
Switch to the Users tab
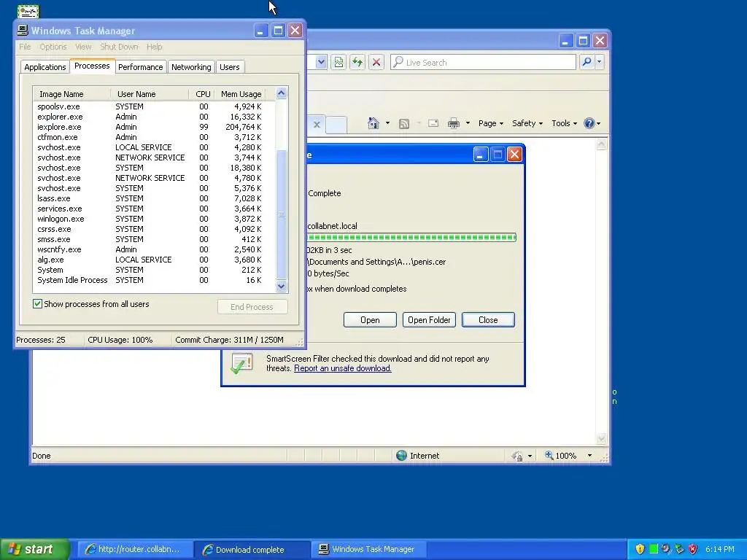tap(230, 67)
